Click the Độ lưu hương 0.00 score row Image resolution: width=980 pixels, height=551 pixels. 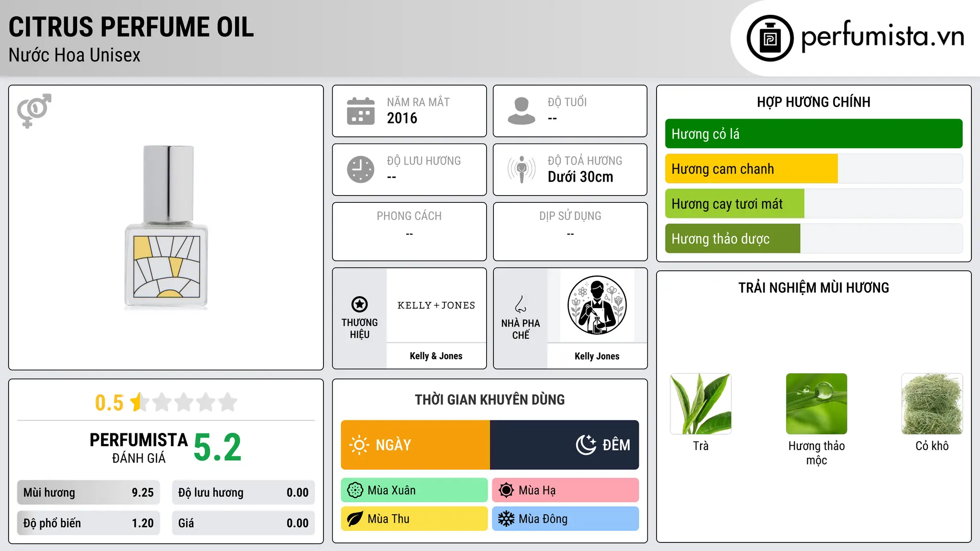tap(244, 493)
